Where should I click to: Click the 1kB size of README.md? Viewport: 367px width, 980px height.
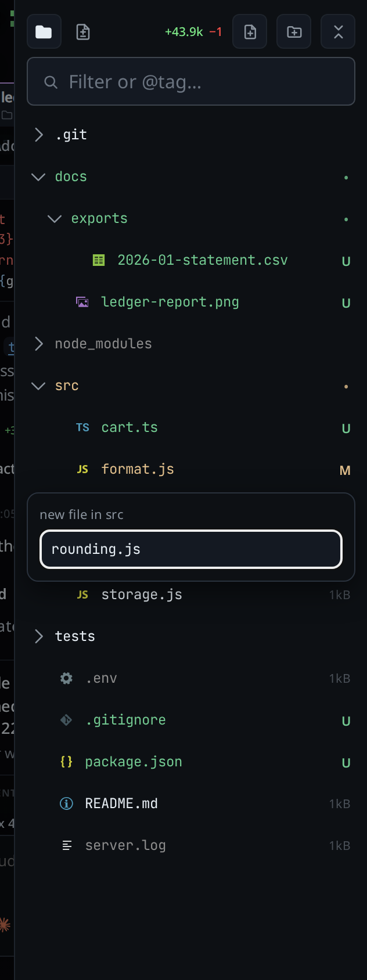(x=340, y=804)
